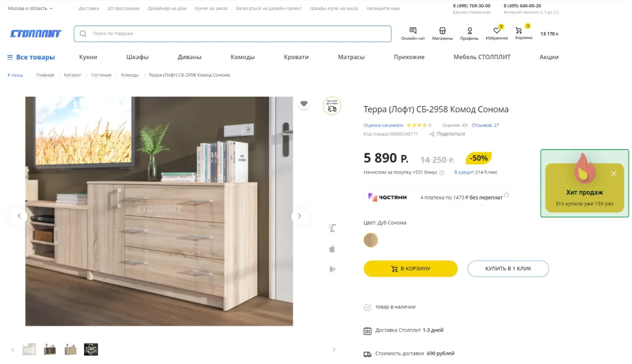The height and width of the screenshot is (364, 632).
Task: Open the Комоды category
Action: tap(243, 57)
